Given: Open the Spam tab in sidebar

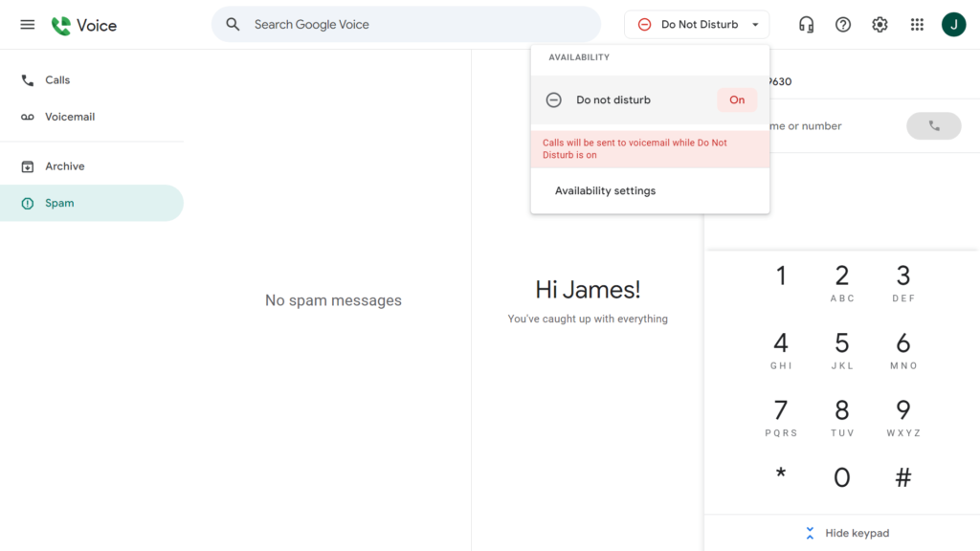Looking at the screenshot, I should click(61, 203).
